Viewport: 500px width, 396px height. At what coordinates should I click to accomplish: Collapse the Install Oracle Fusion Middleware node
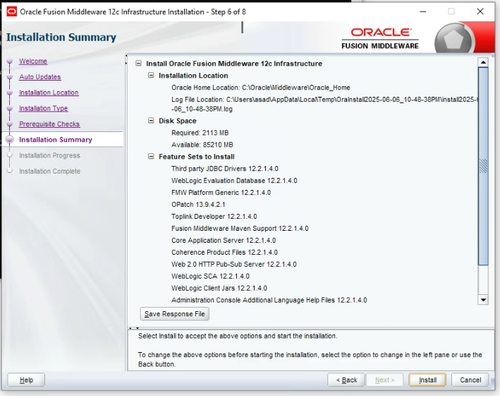tap(138, 63)
